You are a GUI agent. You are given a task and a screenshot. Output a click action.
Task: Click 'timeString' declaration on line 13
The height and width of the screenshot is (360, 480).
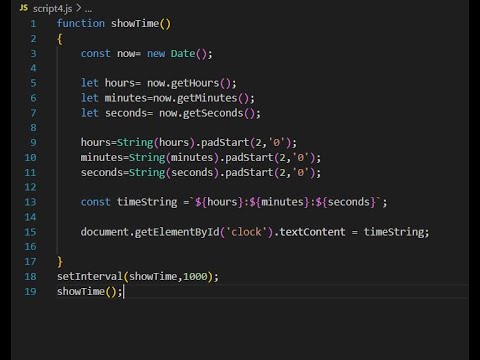pos(147,202)
